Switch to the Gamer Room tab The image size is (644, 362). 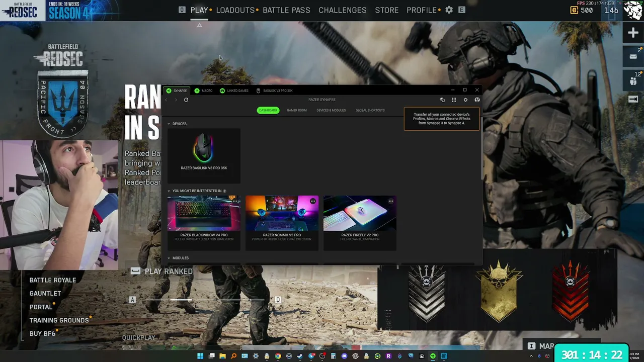coord(297,110)
